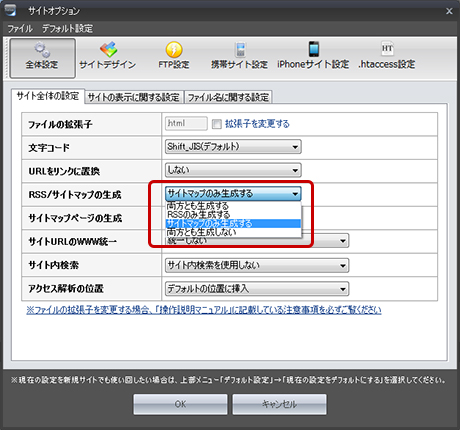Pick 両方とも生成しない option
Image resolution: width=460 pixels, height=430 pixels.
(x=233, y=232)
